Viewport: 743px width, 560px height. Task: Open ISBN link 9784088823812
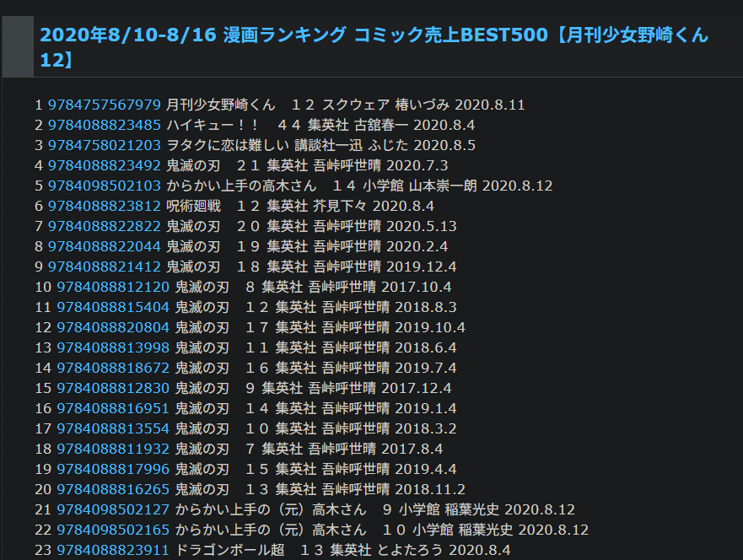(x=105, y=206)
